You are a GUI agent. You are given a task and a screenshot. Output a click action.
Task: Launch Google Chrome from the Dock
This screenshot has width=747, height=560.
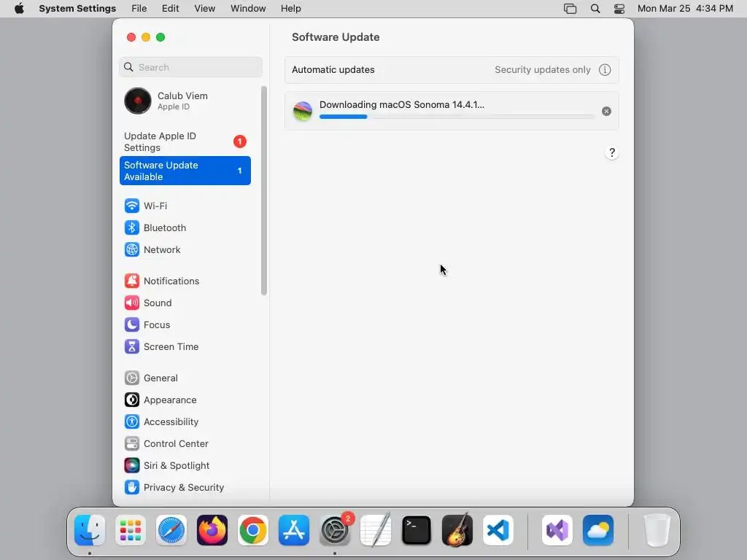[253, 530]
